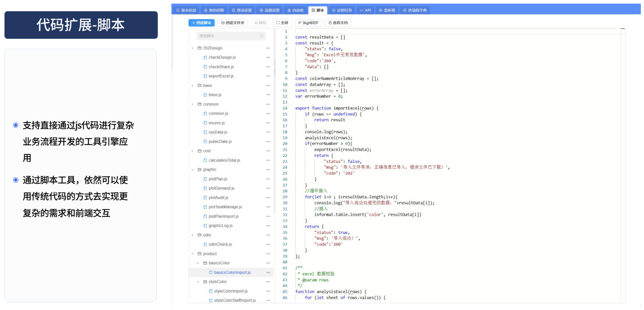Click the file icon of plotPlan.js
The image size is (644, 310).
pyautogui.click(x=205, y=179)
